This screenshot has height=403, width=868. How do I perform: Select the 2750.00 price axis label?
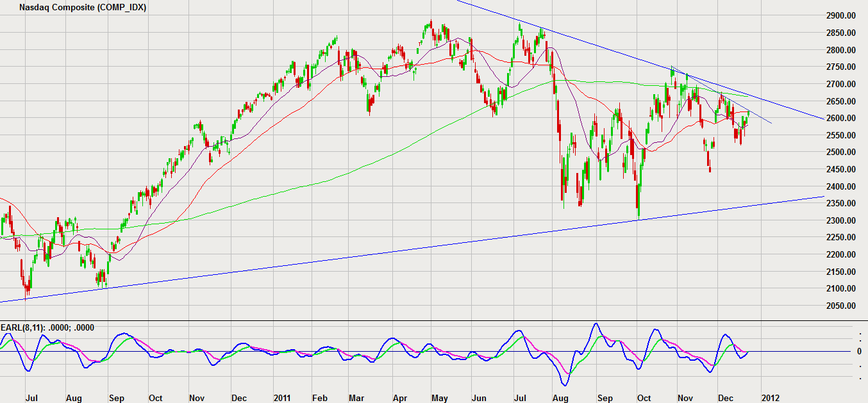(840, 67)
